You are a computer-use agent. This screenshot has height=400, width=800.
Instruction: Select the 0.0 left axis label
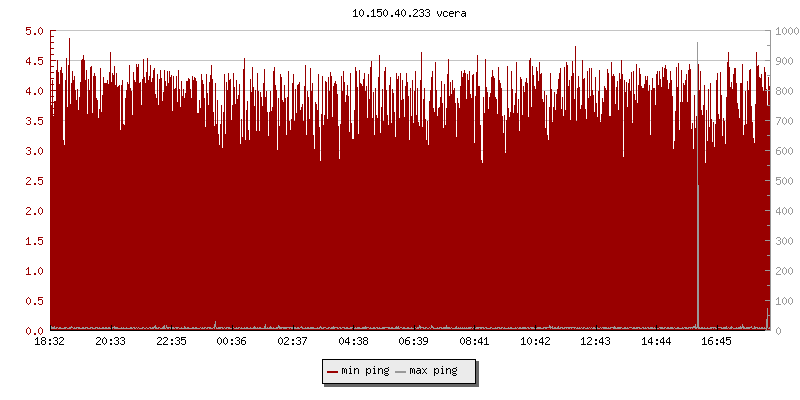click(x=34, y=331)
